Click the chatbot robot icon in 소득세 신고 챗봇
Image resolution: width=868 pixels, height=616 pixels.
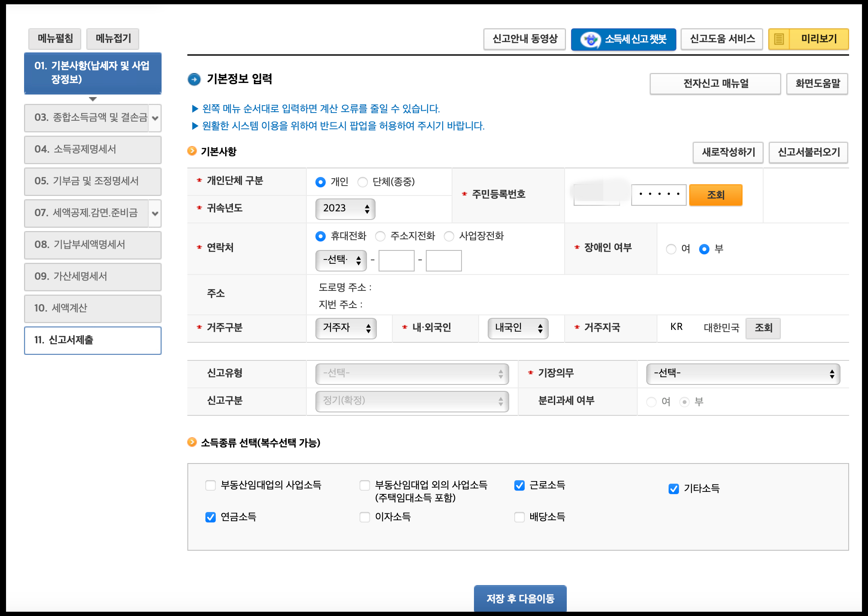coord(590,40)
